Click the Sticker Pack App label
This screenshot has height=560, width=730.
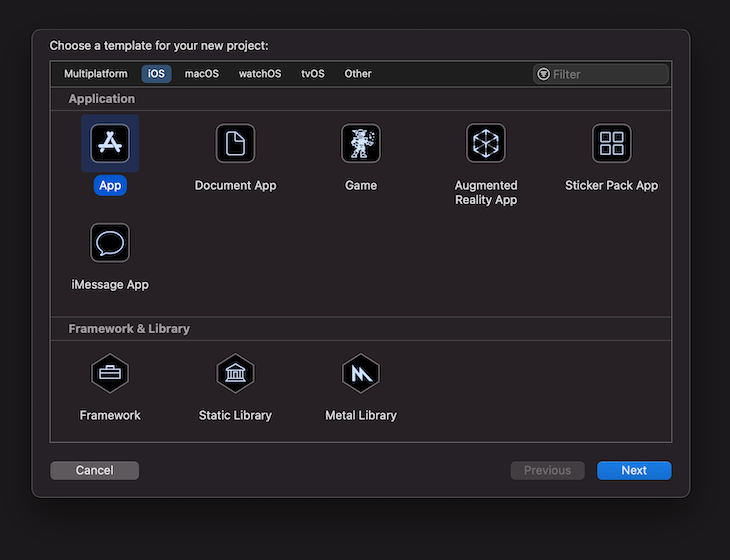(x=611, y=185)
